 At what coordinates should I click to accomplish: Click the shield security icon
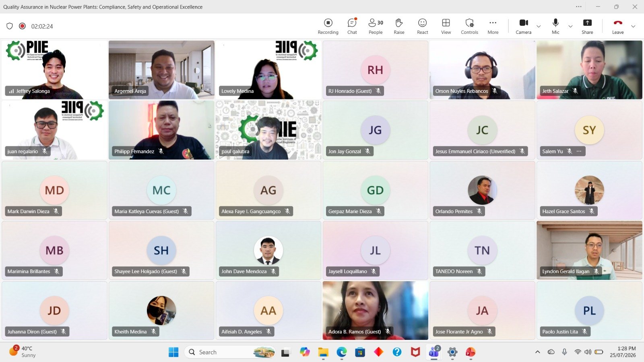tap(10, 26)
